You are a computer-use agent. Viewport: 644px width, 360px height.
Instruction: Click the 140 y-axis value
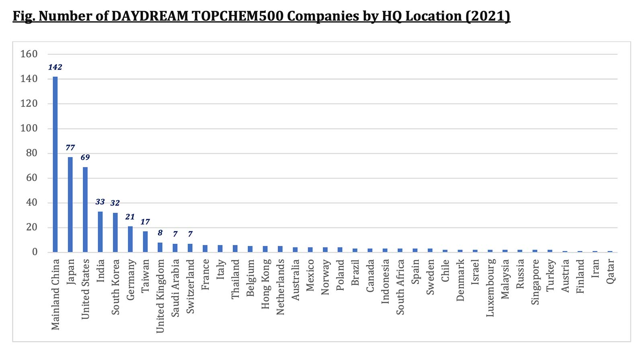[29, 79]
